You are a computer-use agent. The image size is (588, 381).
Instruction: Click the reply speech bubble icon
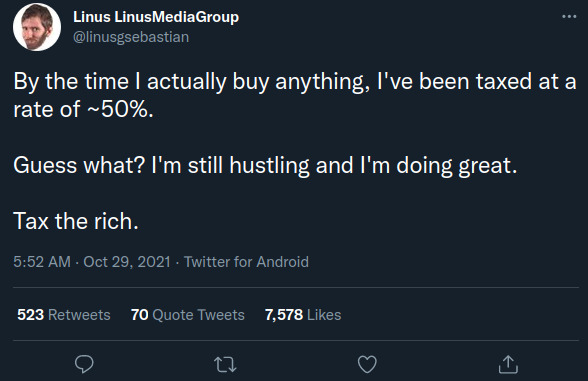[84, 364]
